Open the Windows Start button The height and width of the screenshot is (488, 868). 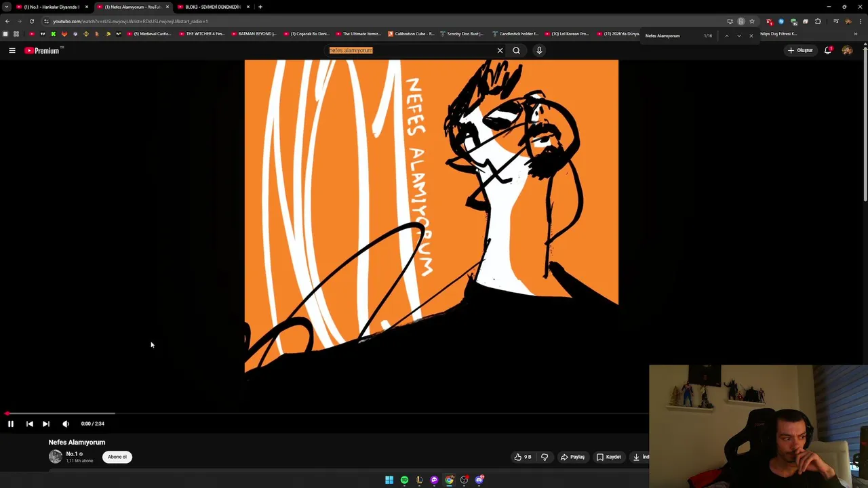coord(389,480)
